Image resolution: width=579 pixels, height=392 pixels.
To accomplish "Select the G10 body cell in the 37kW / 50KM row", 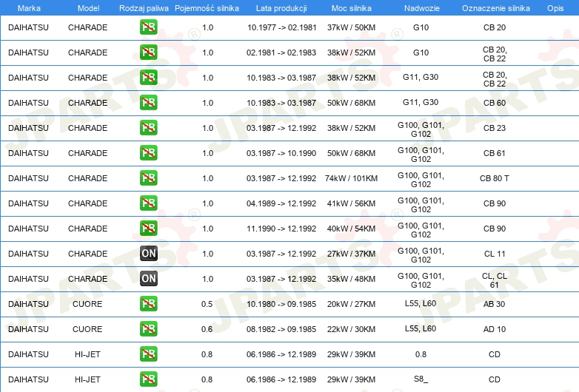I will pos(421,27).
